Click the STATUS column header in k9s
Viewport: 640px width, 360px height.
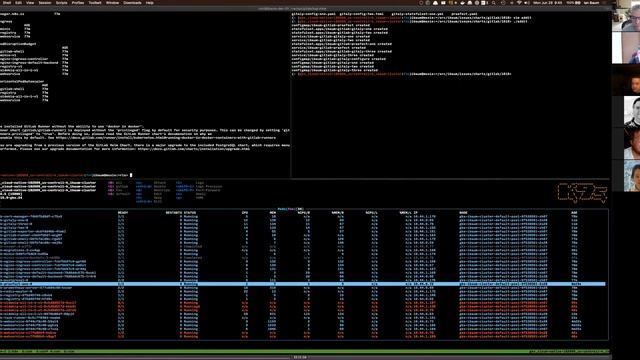tap(190, 213)
